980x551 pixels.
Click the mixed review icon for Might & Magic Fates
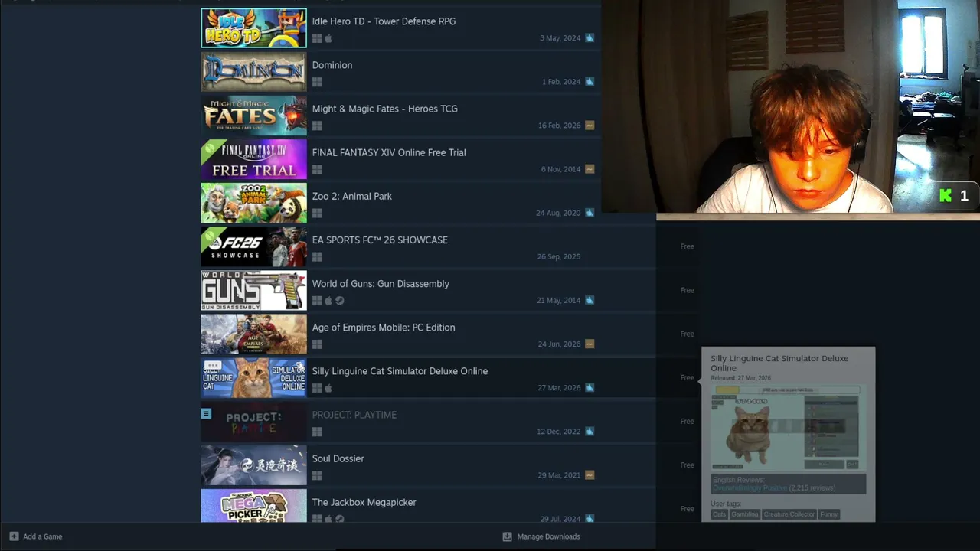590,125
